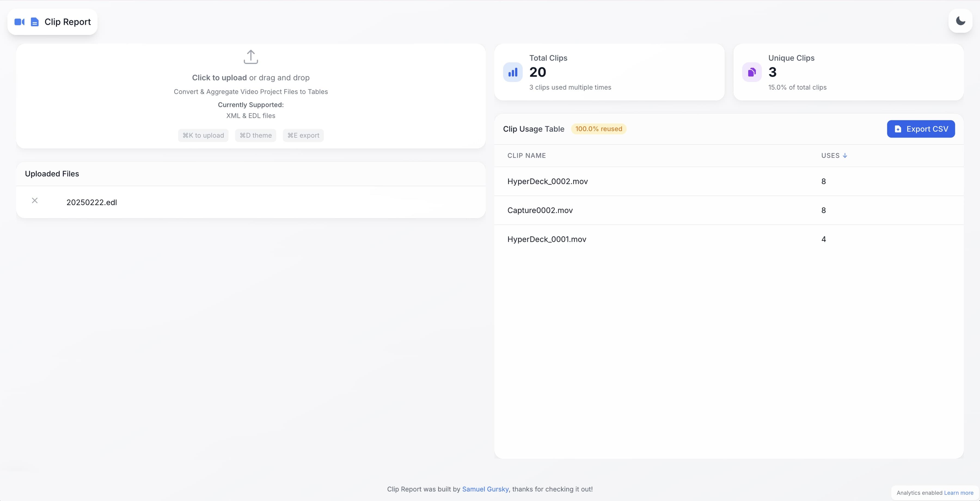Viewport: 980px width, 501px height.
Task: Click the '3 clips used multiple times' text
Action: [570, 87]
